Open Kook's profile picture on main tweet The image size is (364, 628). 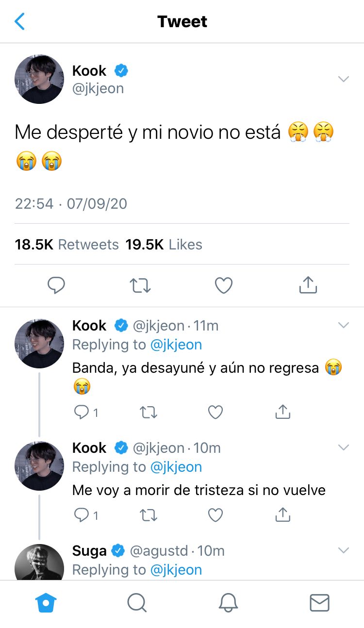coord(39,79)
